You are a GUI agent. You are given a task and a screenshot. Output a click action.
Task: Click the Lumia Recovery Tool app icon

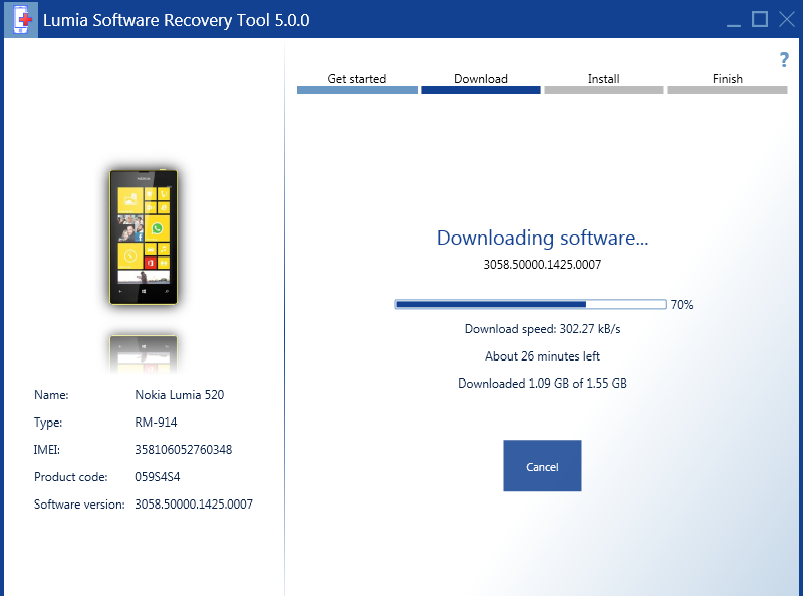tap(22, 19)
